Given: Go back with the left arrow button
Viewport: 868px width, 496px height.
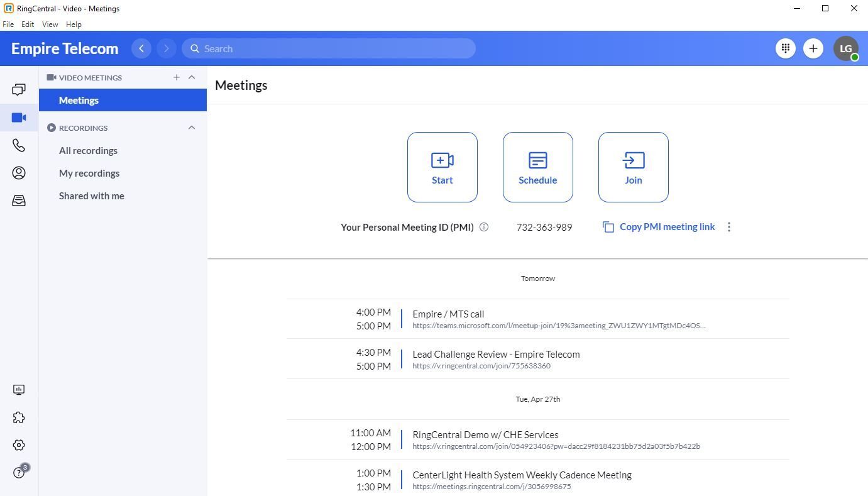Looking at the screenshot, I should [141, 48].
